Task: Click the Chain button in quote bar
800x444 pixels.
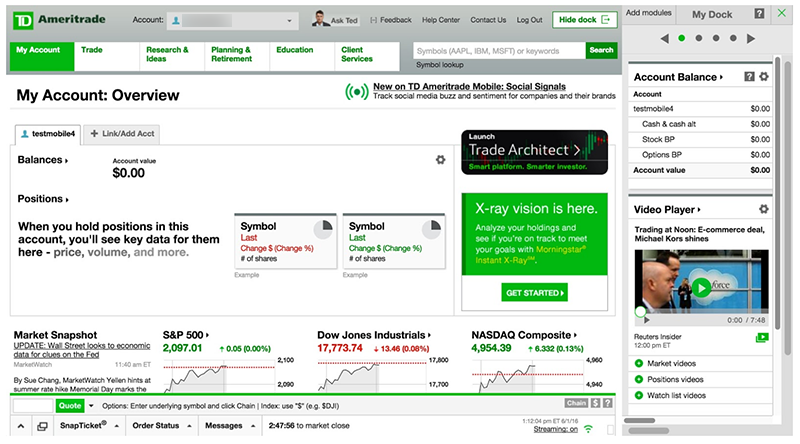Action: point(576,403)
